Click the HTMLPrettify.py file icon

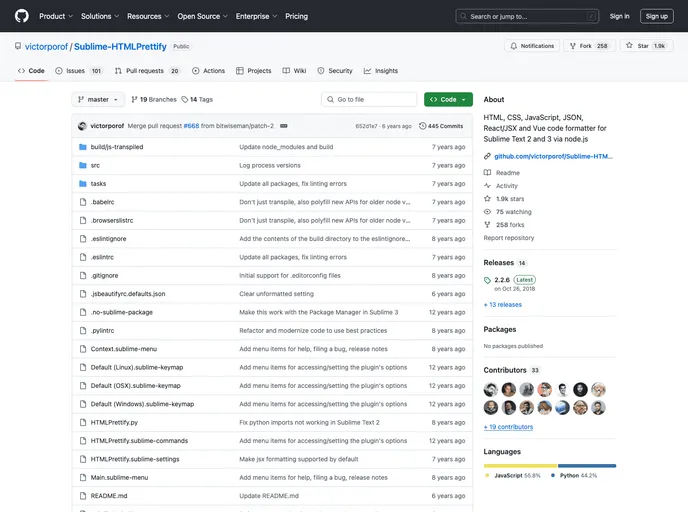83,422
